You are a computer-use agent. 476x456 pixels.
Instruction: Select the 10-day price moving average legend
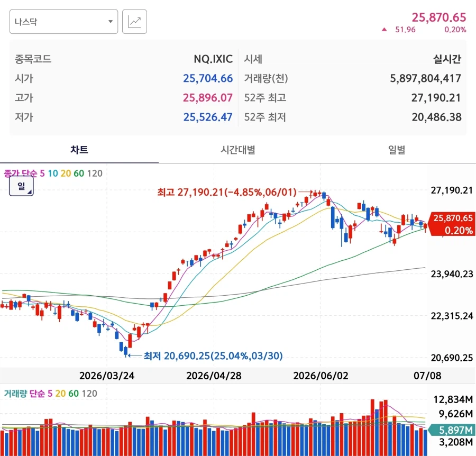53,174
